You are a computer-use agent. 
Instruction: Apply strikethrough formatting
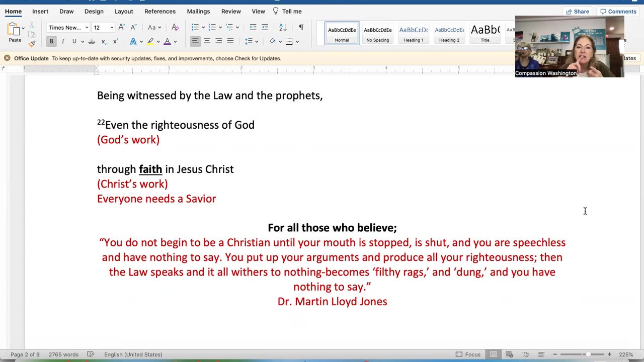pyautogui.click(x=91, y=41)
